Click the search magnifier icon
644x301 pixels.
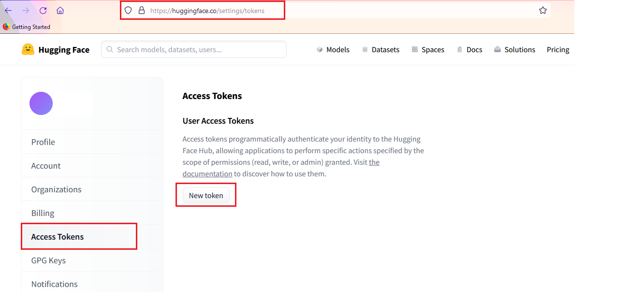point(110,49)
